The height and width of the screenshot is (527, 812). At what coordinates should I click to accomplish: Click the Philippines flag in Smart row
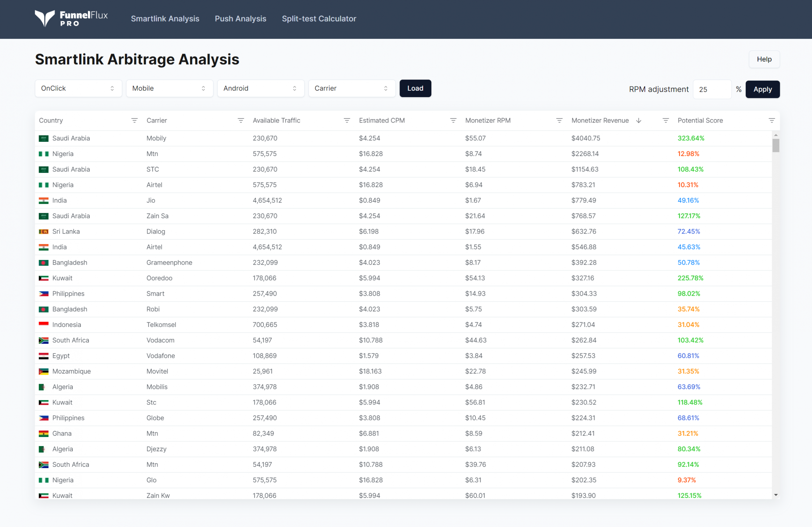pos(43,294)
